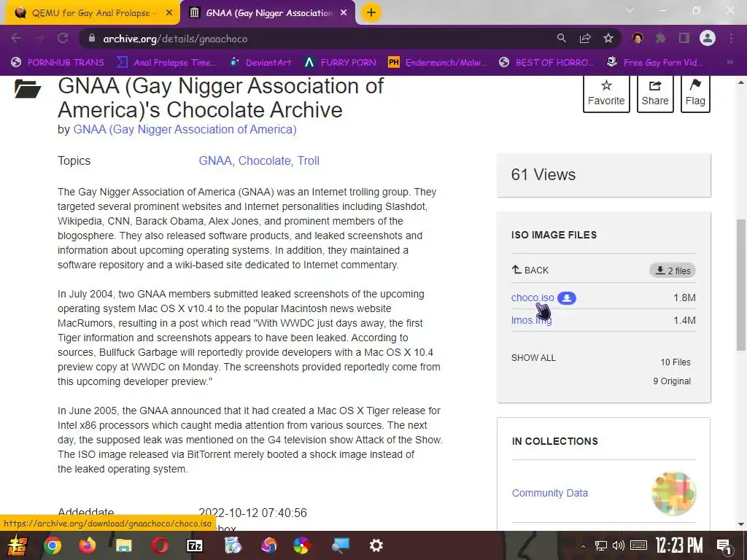
Task: Open the Chrome profile avatar
Action: coord(708,39)
